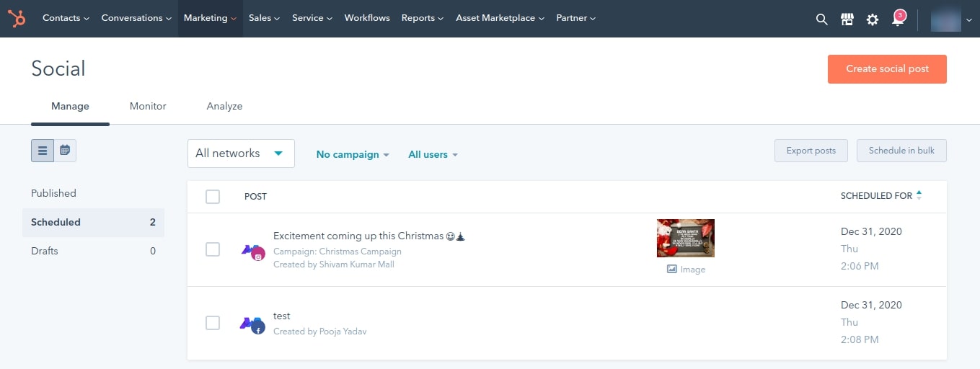Open the settings gear icon
Viewport: 980px width, 369px height.
coord(873,19)
